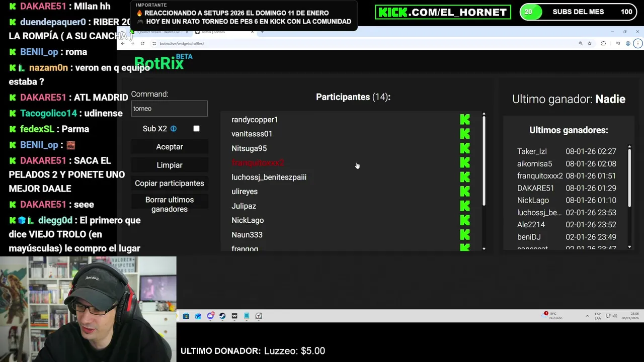Click the Kick icon next to ulireyes

[x=465, y=192]
